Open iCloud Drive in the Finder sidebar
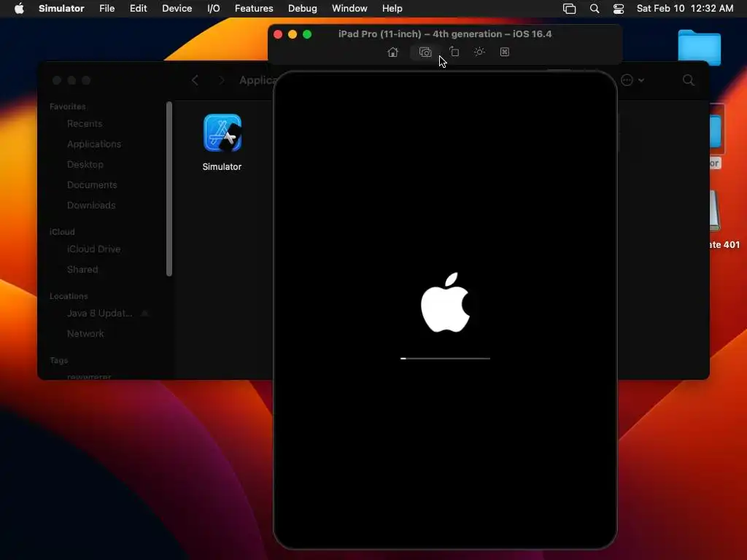The image size is (747, 560). (93, 249)
